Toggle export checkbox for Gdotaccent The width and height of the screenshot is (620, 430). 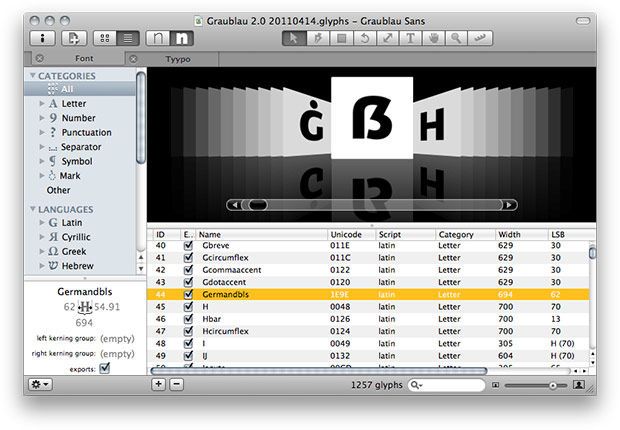point(189,282)
